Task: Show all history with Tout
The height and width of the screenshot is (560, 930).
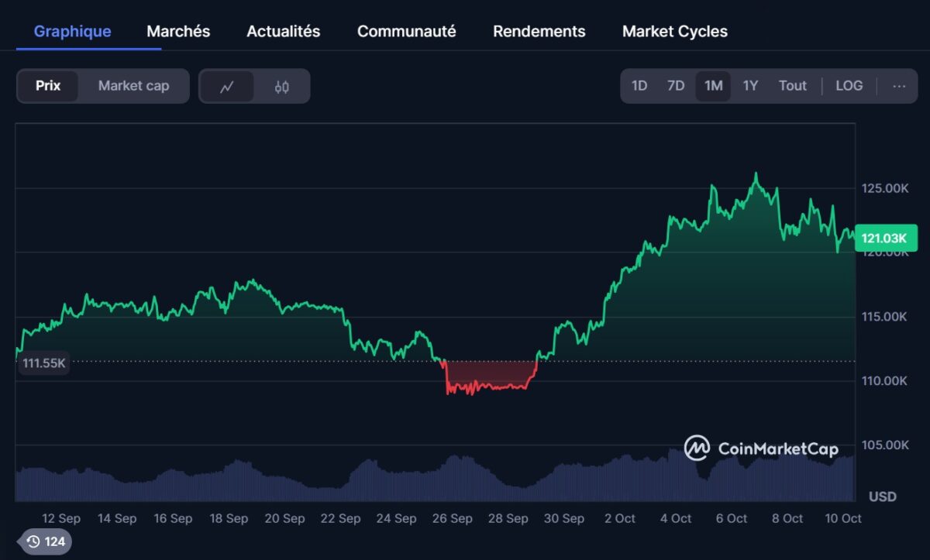Action: pos(792,86)
